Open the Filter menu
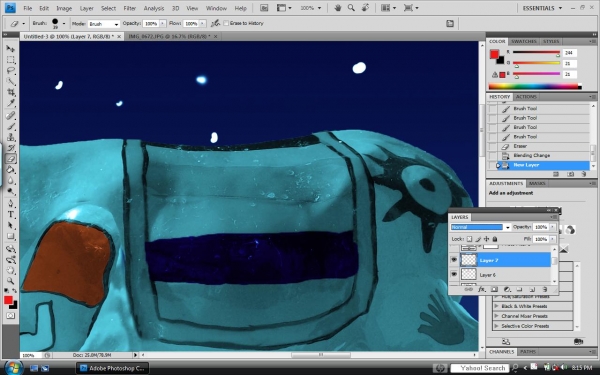Image resolution: width=600 pixels, height=375 pixels. coord(130,8)
